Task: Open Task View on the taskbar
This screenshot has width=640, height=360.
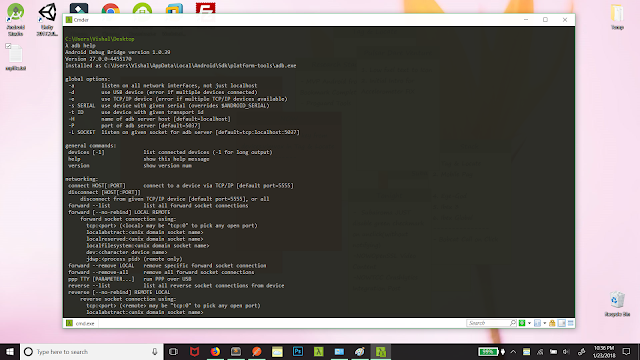Action: point(173,351)
